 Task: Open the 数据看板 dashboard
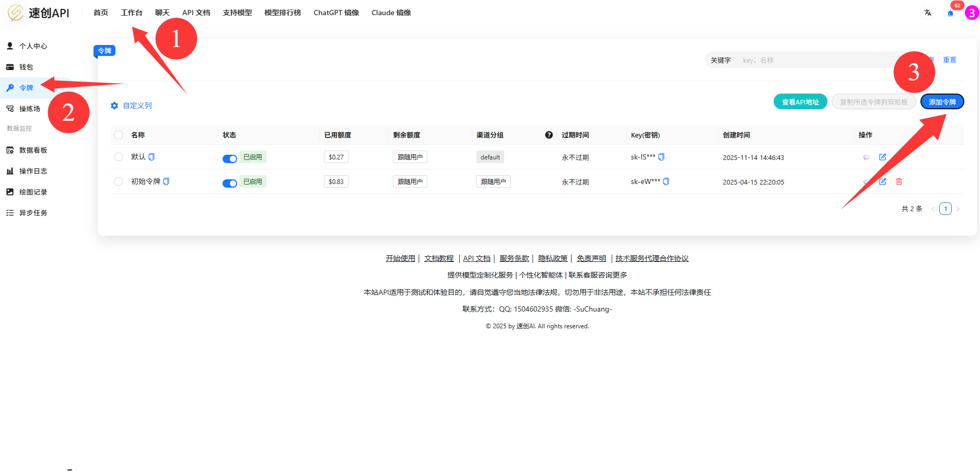click(x=32, y=150)
